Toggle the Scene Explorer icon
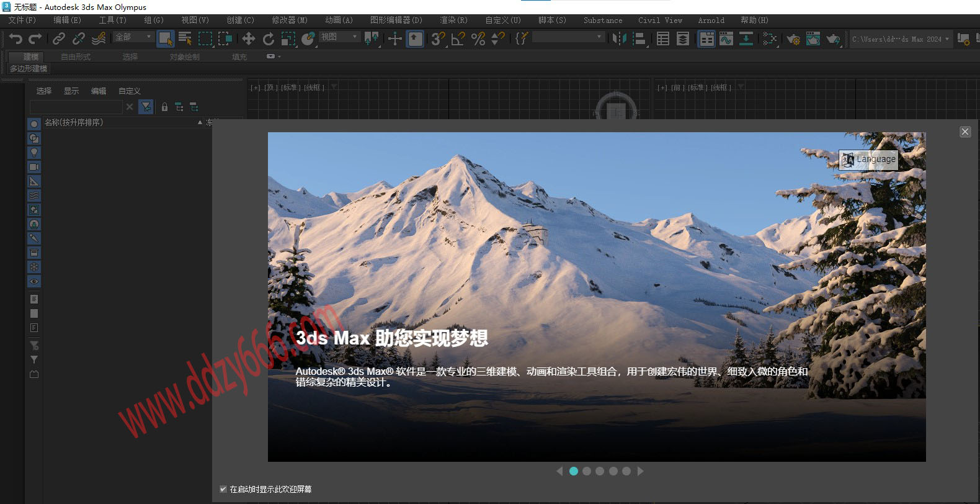This screenshot has height=504, width=980. click(x=663, y=38)
